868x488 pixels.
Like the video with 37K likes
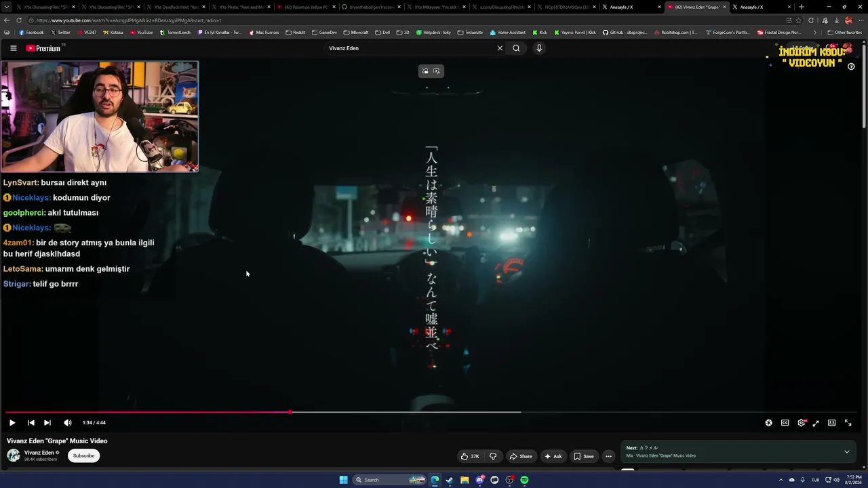tap(470, 456)
